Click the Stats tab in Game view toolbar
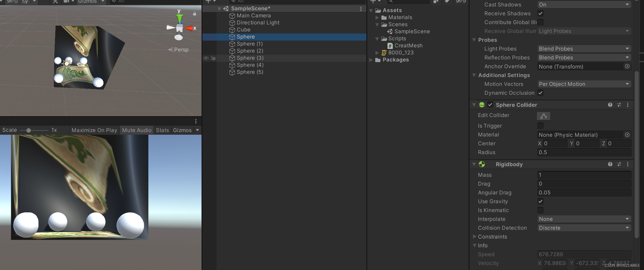 162,130
